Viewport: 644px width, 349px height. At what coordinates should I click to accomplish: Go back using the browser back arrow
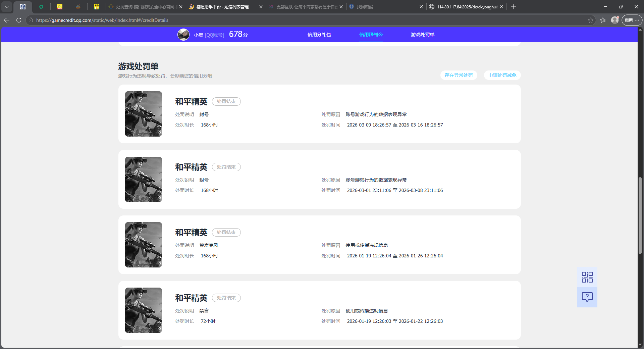pos(7,20)
